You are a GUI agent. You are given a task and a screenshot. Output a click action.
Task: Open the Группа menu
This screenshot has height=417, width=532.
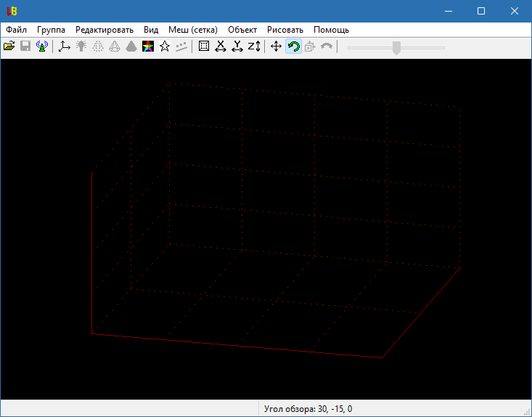(51, 30)
